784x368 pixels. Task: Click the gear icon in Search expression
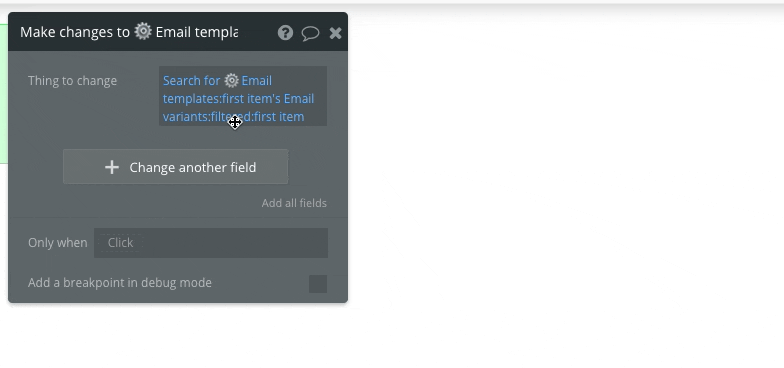[x=231, y=80]
